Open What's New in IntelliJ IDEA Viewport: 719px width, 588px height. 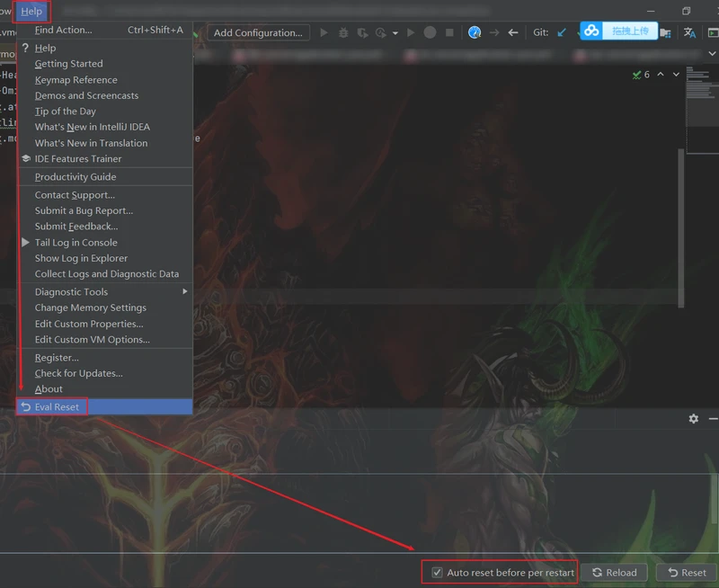[x=105, y=127]
